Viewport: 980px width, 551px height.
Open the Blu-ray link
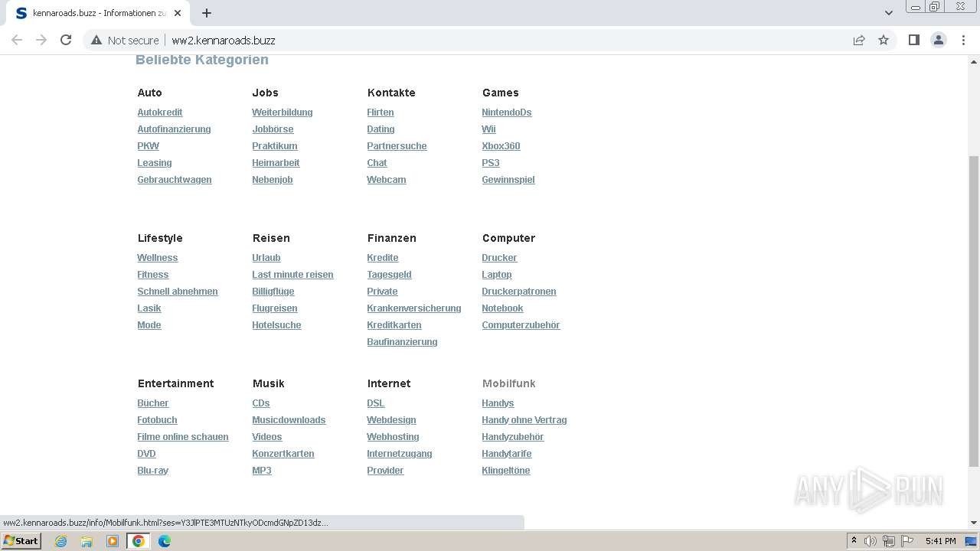tap(152, 471)
